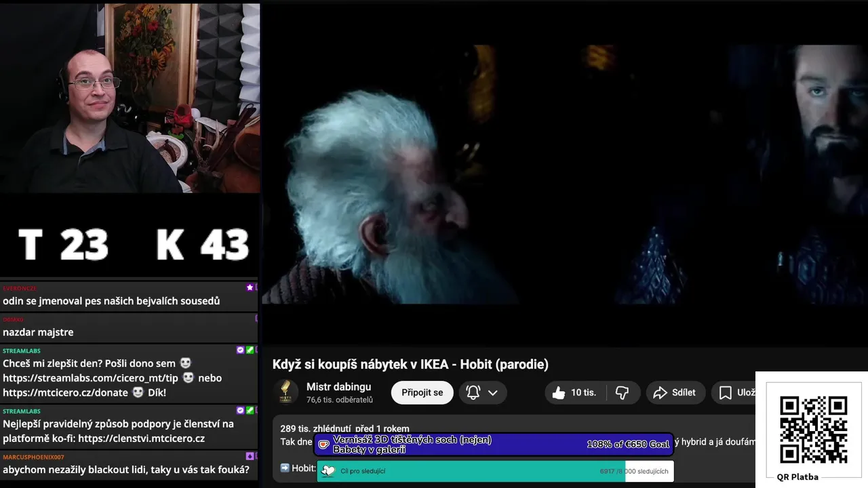Click the 3D sculptures donation goal bar
The image size is (868, 488).
494,445
